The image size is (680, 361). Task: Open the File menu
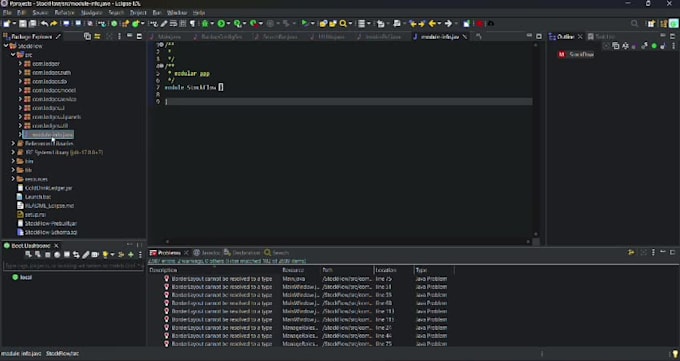[x=7, y=13]
